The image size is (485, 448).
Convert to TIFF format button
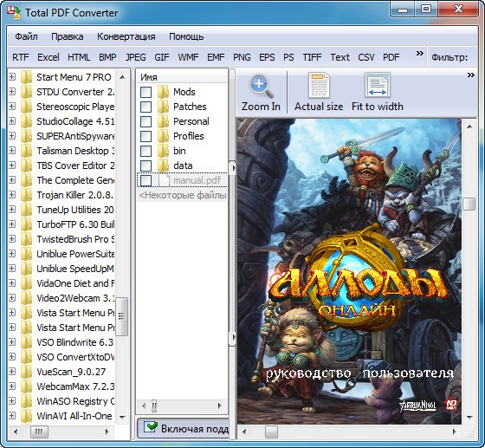pyautogui.click(x=312, y=57)
